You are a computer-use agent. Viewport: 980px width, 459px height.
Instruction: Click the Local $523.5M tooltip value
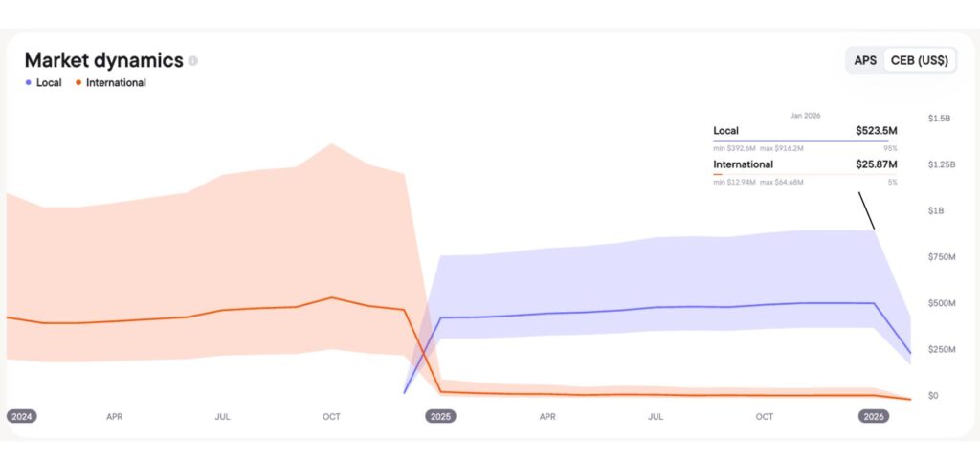876,131
